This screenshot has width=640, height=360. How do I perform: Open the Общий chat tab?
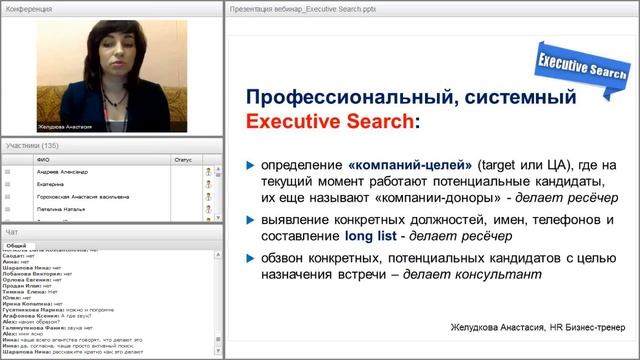pos(16,246)
